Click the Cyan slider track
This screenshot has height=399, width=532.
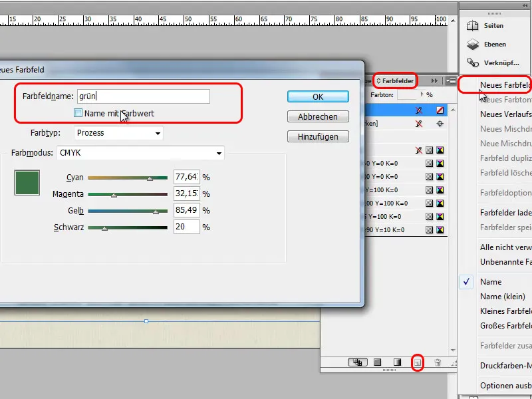(128, 178)
